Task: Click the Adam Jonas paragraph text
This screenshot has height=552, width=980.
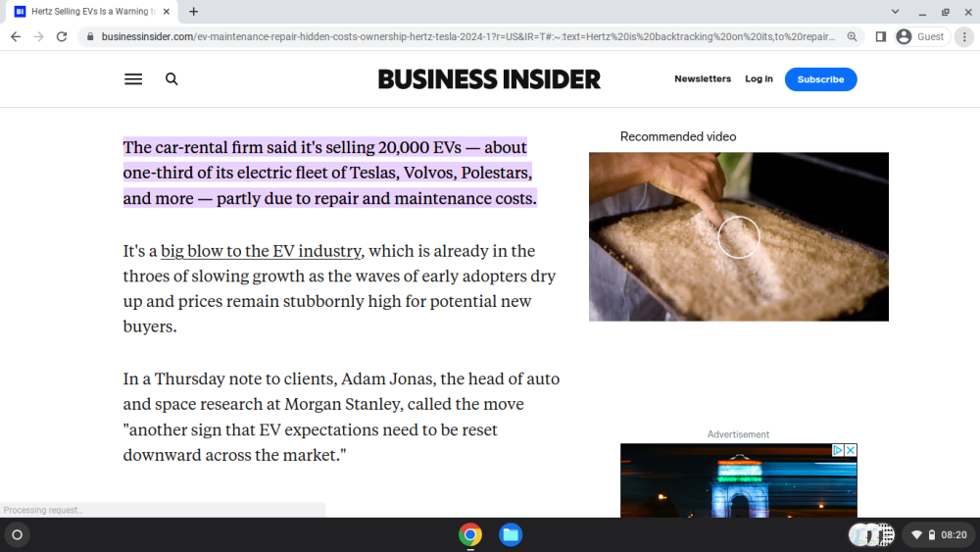Action: point(341,417)
